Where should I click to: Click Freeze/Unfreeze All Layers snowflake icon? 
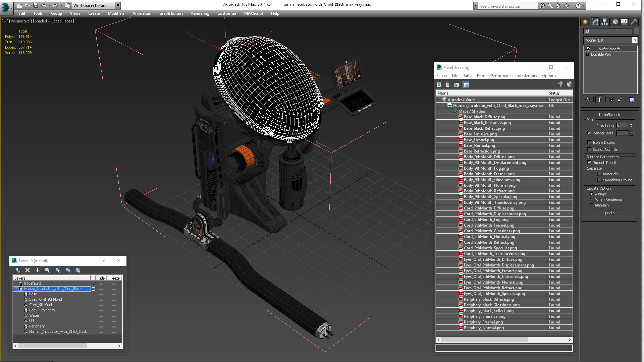pos(78,270)
